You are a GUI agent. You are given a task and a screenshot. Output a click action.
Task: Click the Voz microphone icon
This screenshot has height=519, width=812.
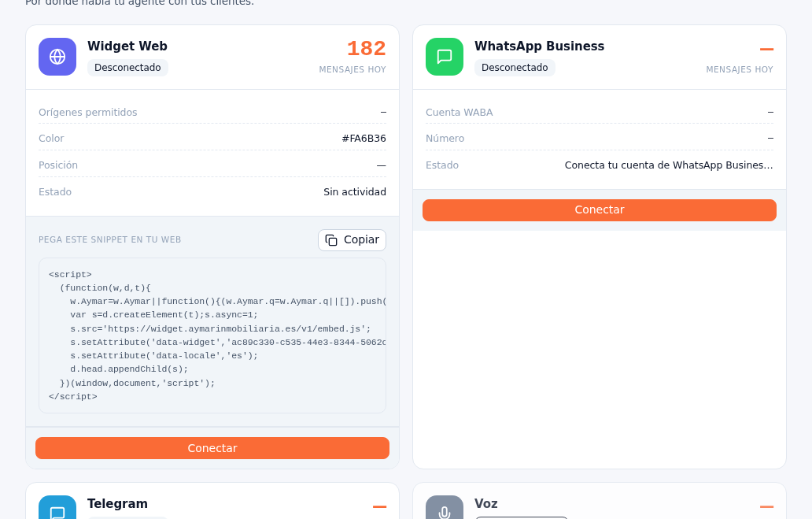tap(445, 507)
